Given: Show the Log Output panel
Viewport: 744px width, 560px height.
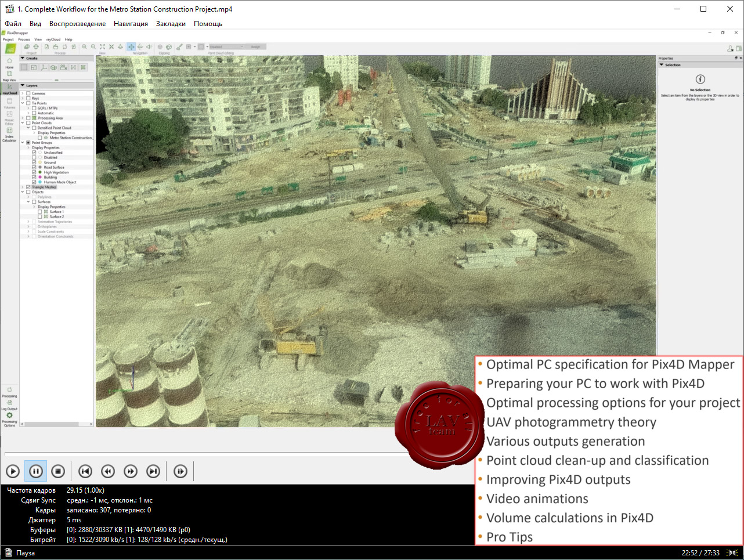Looking at the screenshot, I should (9, 404).
